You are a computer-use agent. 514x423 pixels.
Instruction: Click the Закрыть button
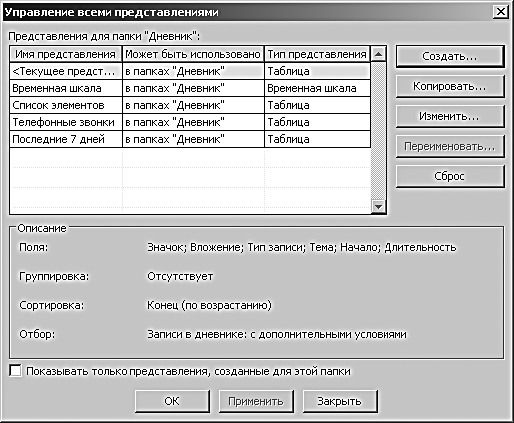tap(340, 401)
